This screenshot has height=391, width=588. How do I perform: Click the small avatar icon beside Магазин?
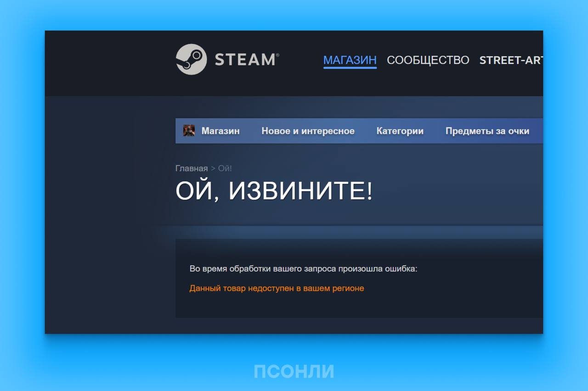[189, 131]
